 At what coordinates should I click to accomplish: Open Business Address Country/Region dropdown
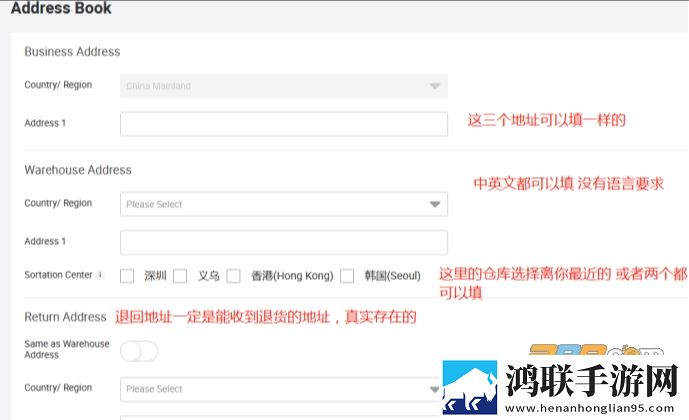pos(284,86)
